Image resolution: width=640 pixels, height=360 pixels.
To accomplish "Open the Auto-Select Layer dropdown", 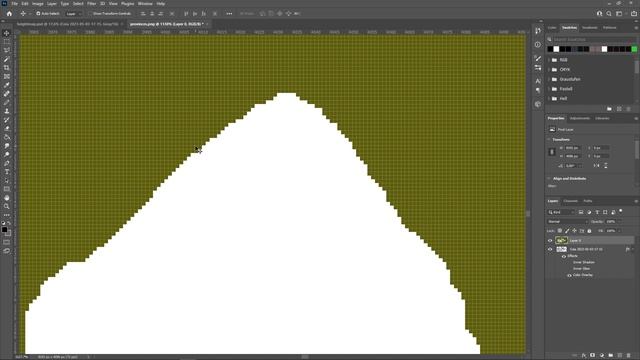I will (x=73, y=13).
